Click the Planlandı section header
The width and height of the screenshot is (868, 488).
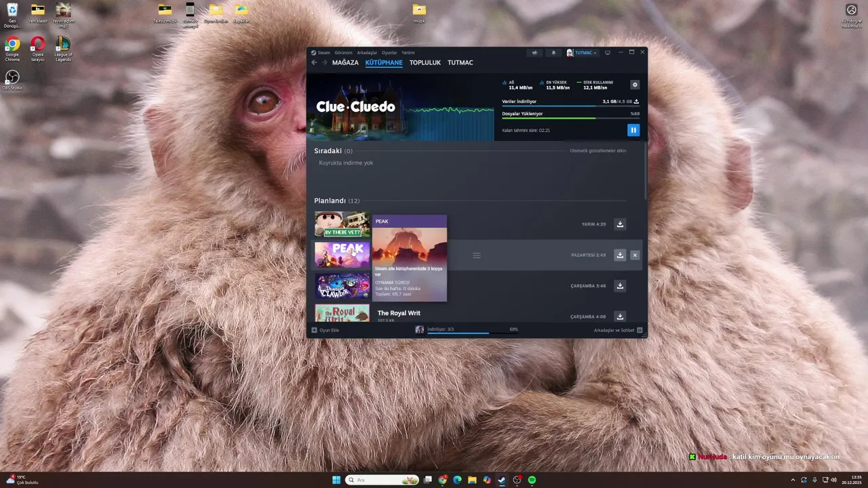coord(337,201)
